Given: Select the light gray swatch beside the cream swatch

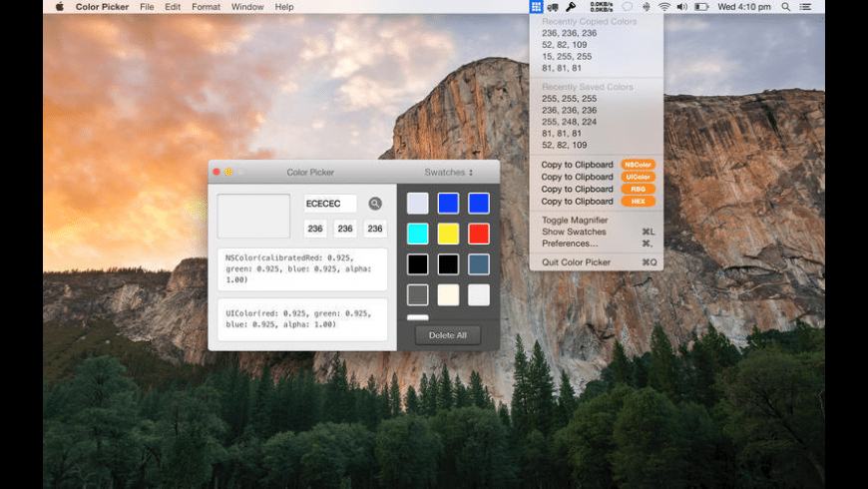Looking at the screenshot, I should point(478,294).
